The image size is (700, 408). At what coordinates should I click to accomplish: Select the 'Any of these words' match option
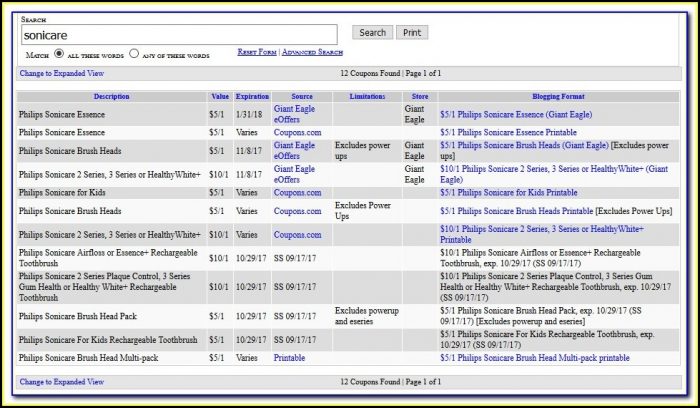click(134, 53)
